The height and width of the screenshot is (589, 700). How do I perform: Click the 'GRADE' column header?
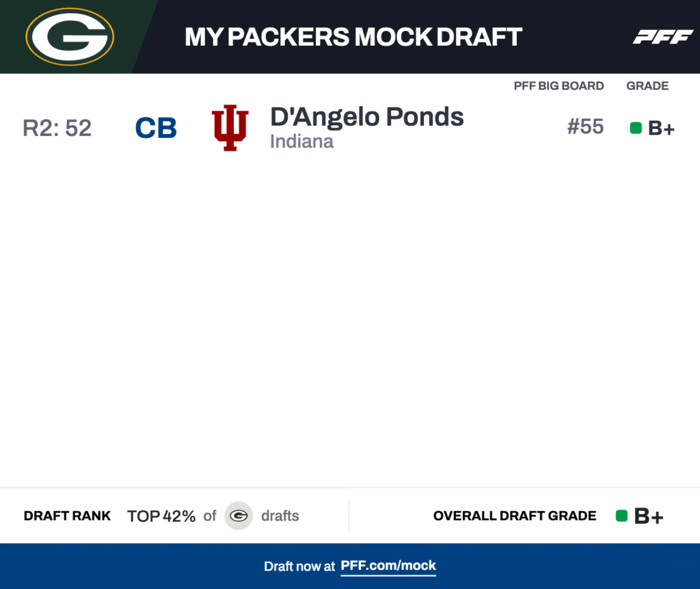coord(647,86)
